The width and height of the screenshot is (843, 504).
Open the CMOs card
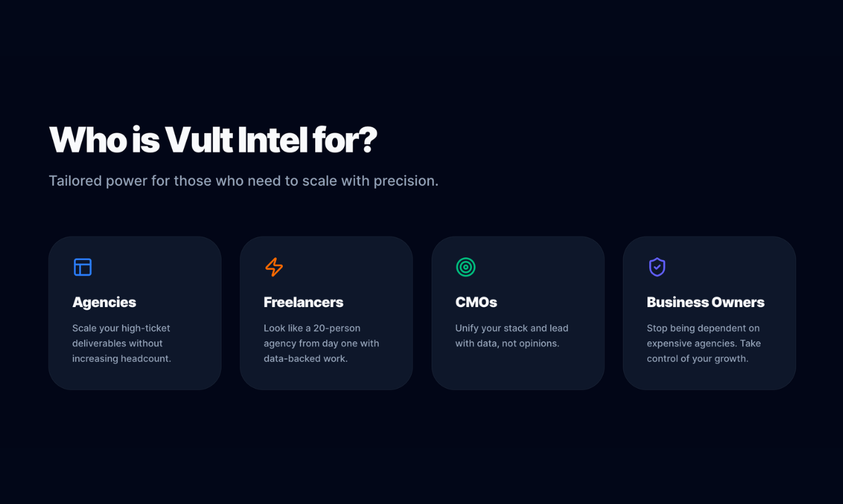[518, 312]
